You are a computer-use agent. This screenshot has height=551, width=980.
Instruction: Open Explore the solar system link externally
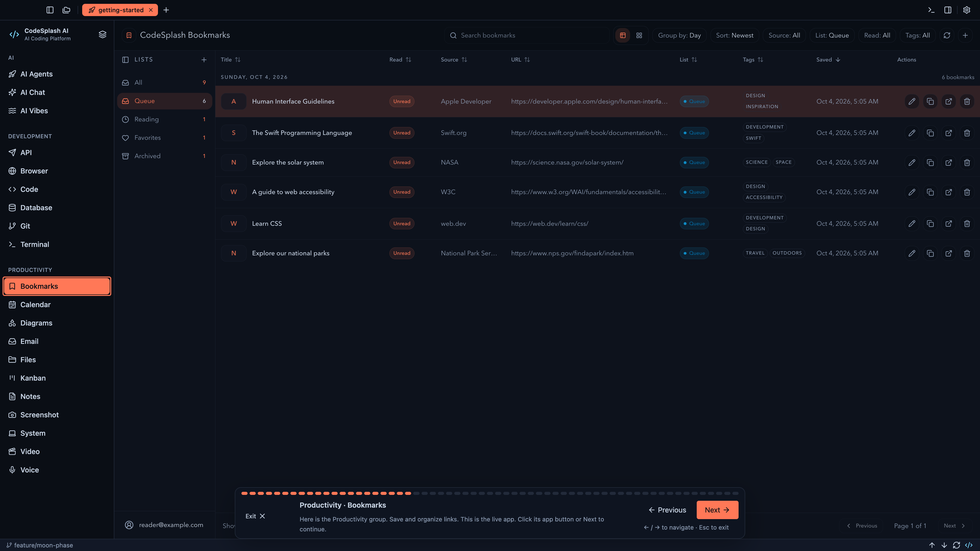point(948,162)
